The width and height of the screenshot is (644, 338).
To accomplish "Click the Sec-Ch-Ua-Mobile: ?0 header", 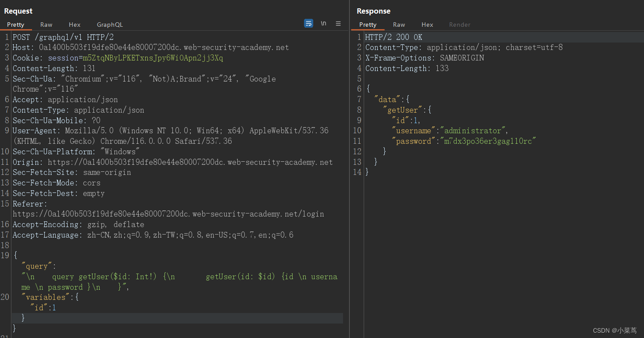I will [x=57, y=121].
